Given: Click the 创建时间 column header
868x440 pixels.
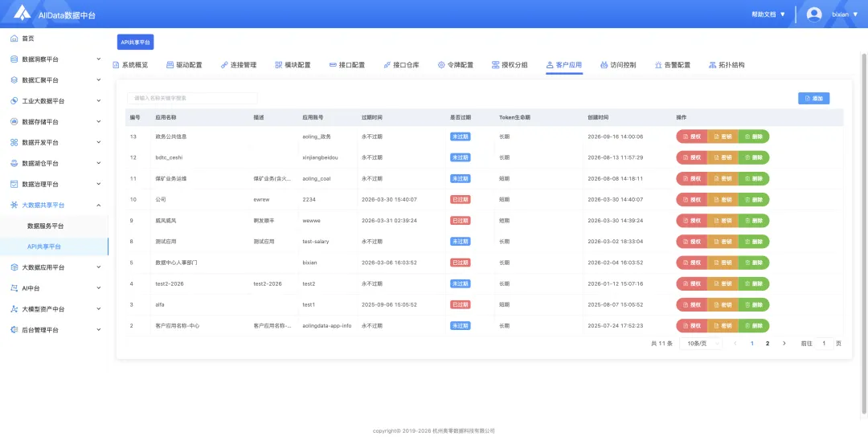Looking at the screenshot, I should (599, 118).
